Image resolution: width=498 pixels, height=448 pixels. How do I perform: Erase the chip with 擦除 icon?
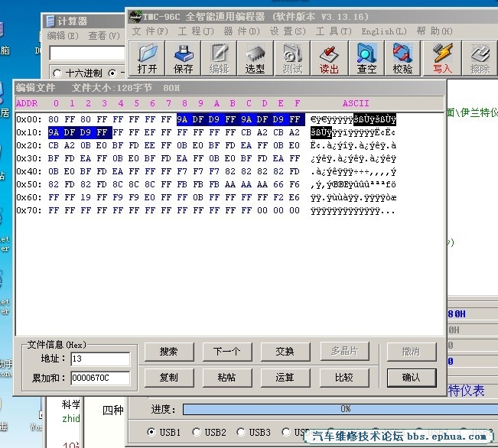pos(480,58)
